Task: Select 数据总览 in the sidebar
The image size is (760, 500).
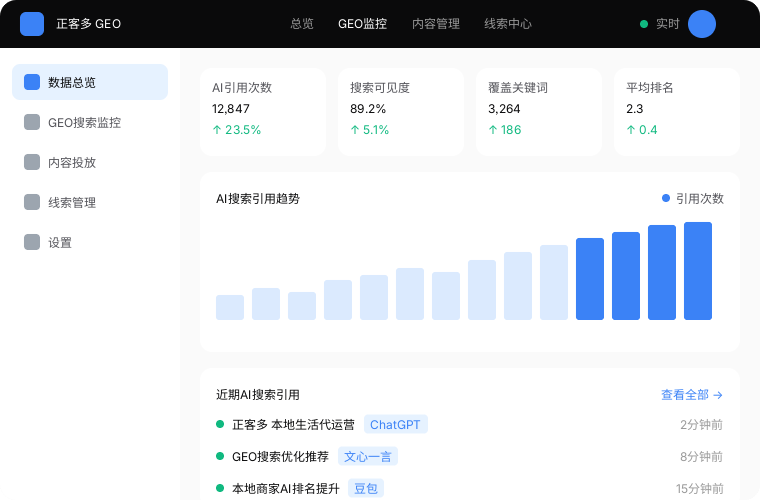Action: coord(90,82)
